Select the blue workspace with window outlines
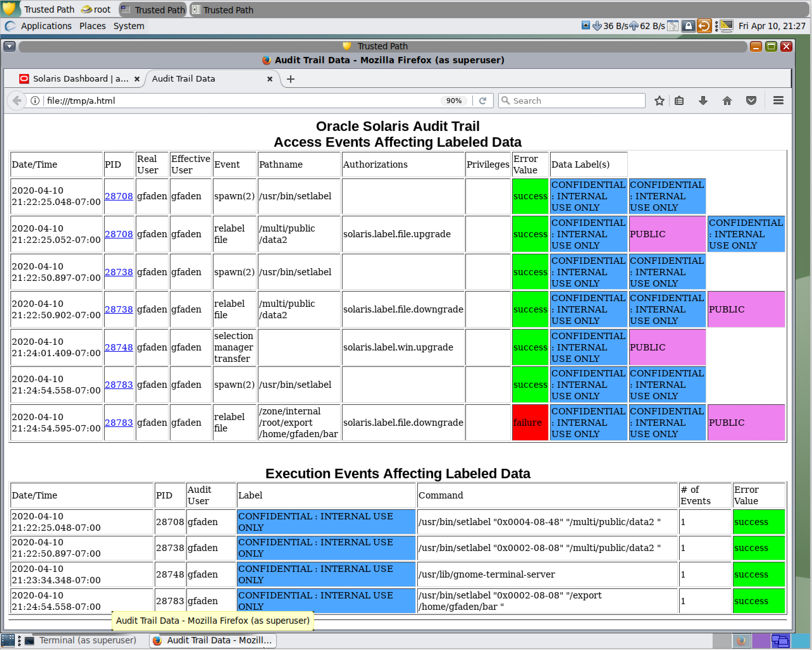This screenshot has height=650, width=812. click(x=780, y=640)
